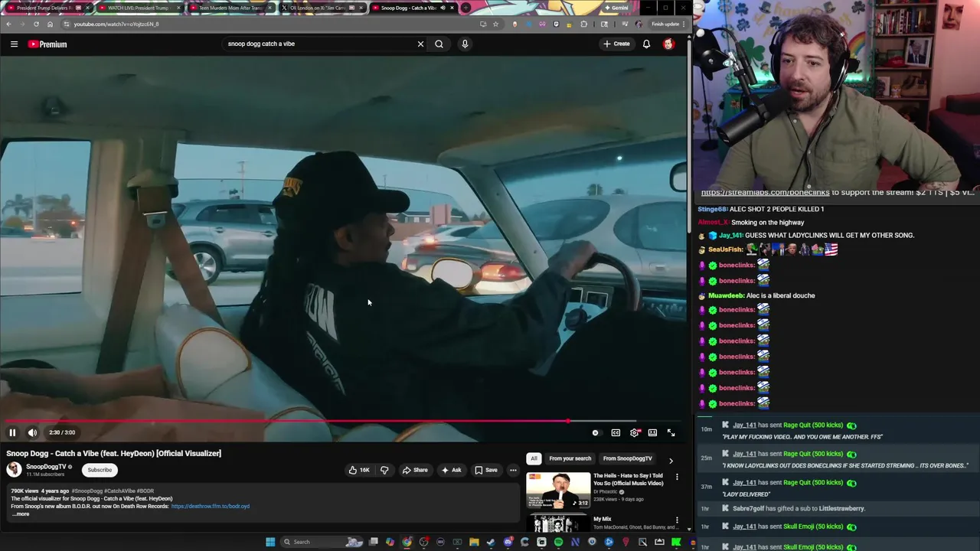
Task: Click the magnifying glass search button
Action: 439,44
